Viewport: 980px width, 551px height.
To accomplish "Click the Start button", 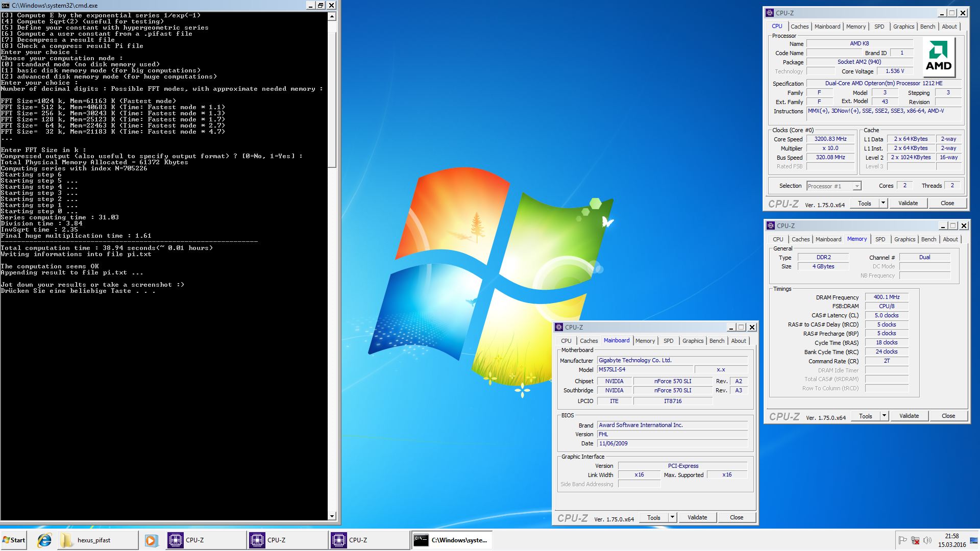I will [14, 540].
